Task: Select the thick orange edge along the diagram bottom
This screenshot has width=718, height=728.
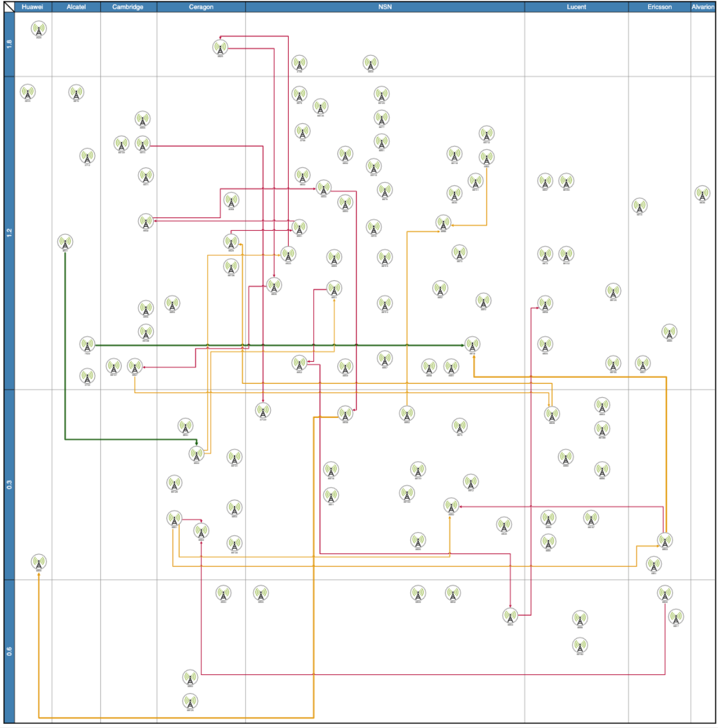Action: (176, 718)
